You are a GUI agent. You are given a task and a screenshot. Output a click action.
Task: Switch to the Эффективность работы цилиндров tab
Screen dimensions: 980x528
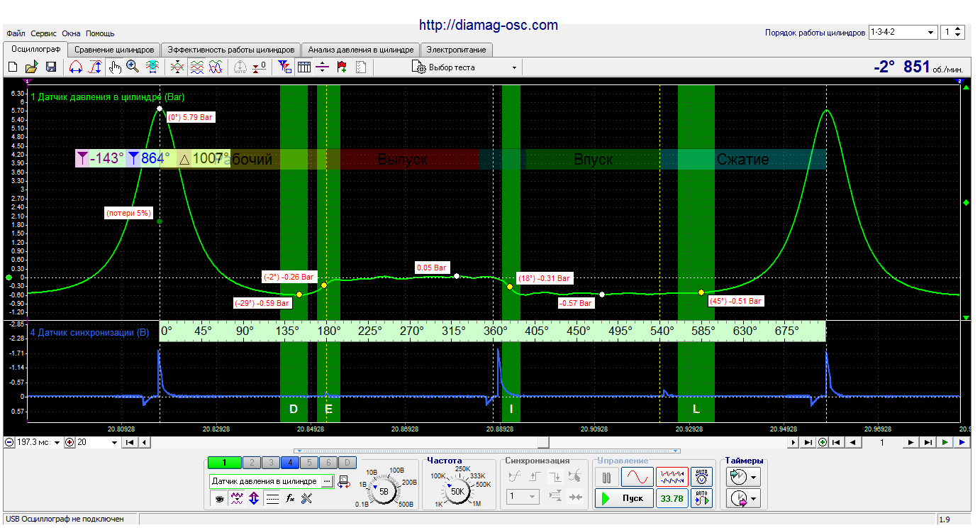231,50
